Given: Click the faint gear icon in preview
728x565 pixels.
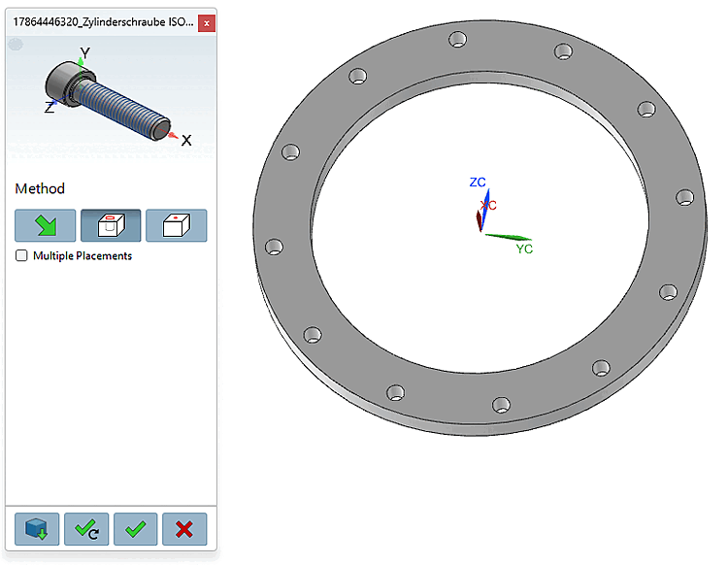Looking at the screenshot, I should coord(16,45).
